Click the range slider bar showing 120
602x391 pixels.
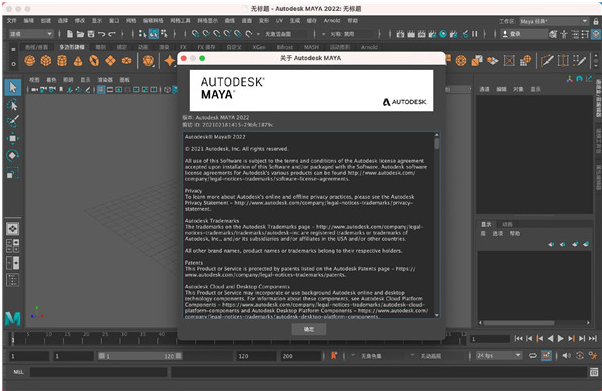140,356
